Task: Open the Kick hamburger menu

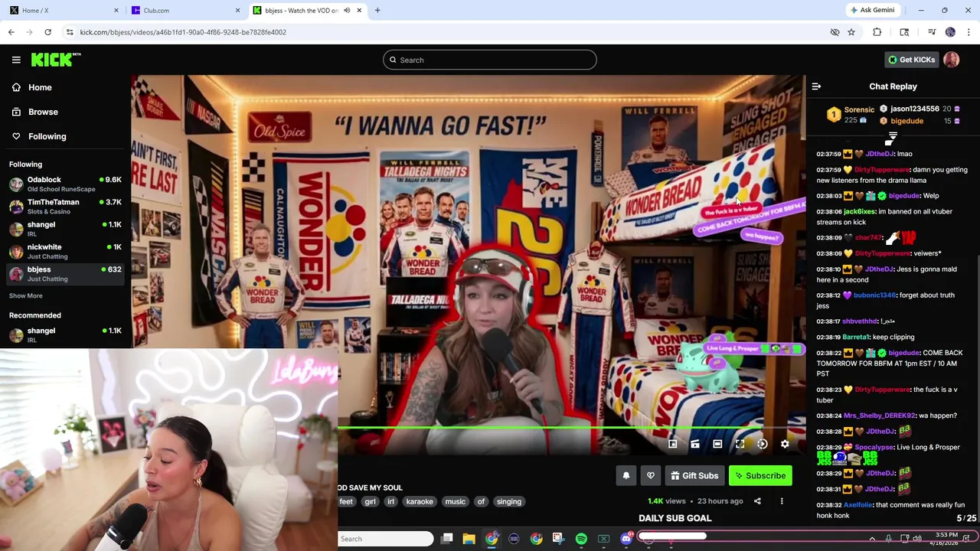Action: tap(16, 60)
